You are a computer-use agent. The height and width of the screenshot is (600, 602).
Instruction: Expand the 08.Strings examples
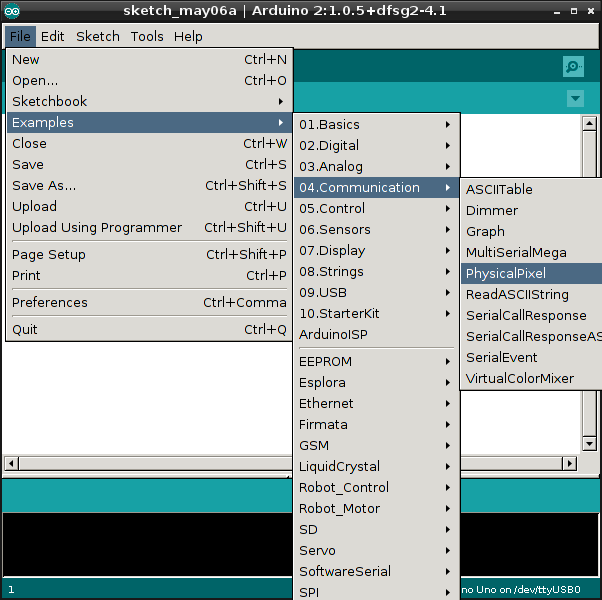click(x=376, y=271)
